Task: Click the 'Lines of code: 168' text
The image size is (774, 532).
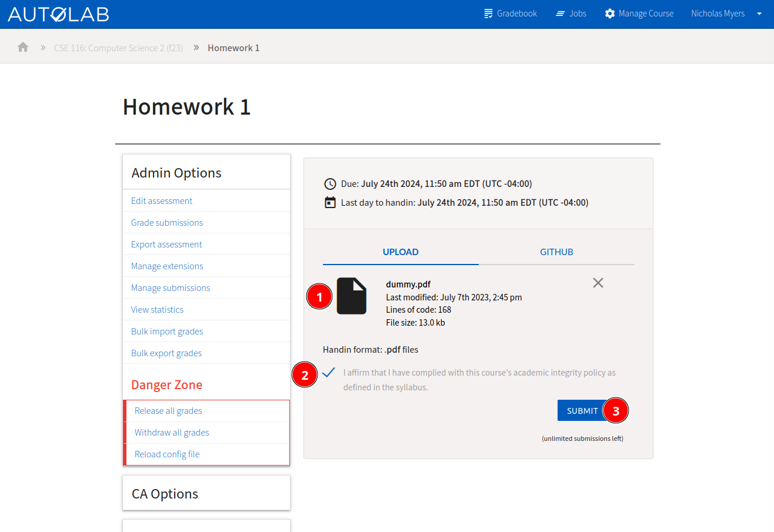Action: pos(419,309)
